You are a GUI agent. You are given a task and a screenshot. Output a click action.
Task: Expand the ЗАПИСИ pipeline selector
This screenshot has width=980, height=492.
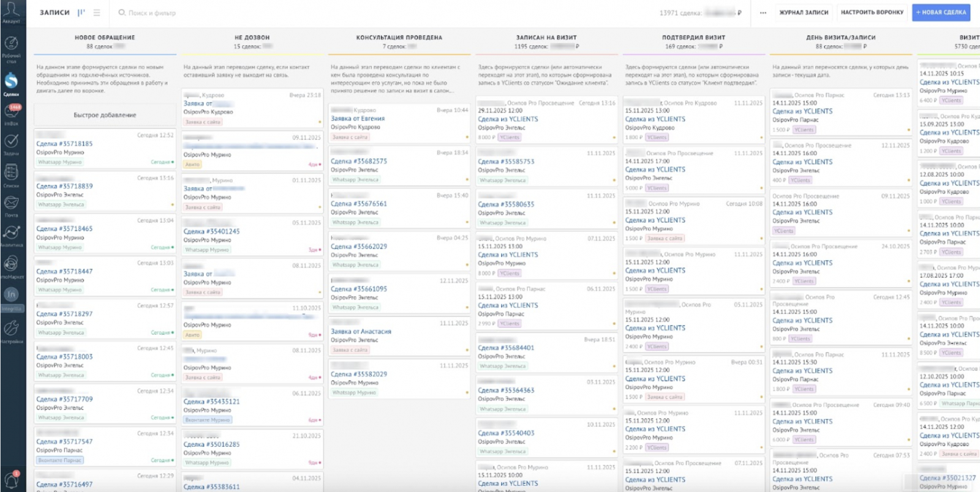click(x=55, y=12)
